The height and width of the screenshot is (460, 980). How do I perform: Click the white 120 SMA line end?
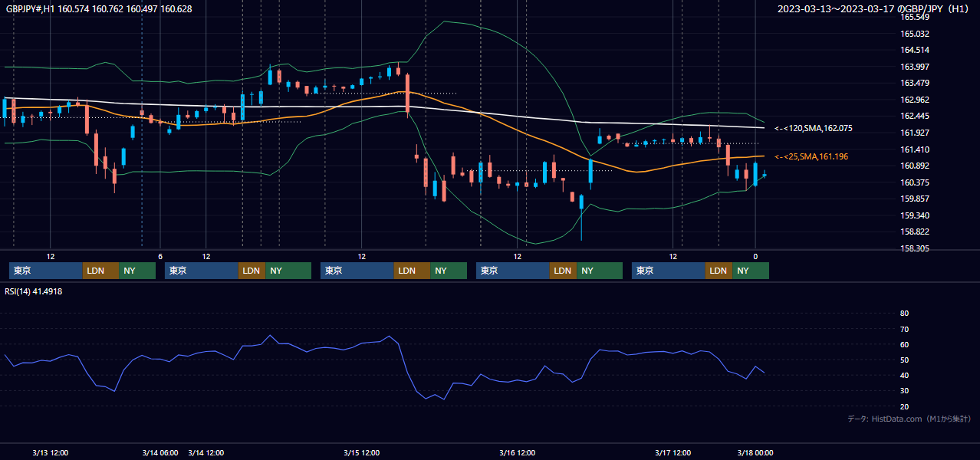click(x=763, y=128)
